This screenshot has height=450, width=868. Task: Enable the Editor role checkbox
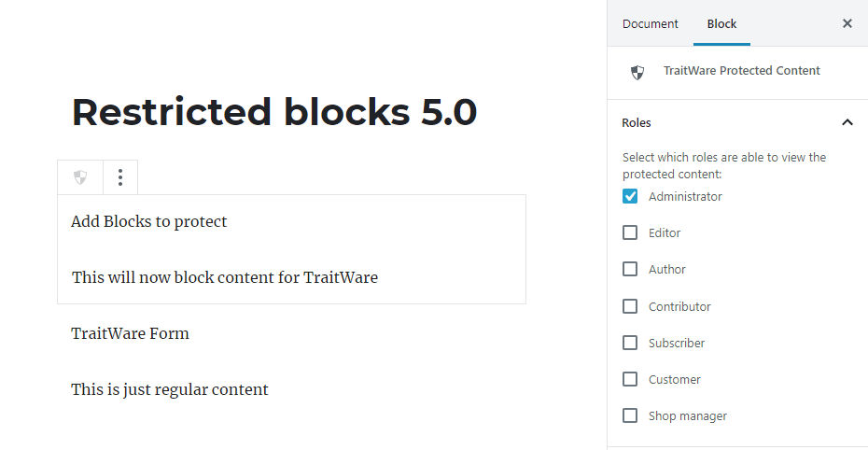click(630, 232)
